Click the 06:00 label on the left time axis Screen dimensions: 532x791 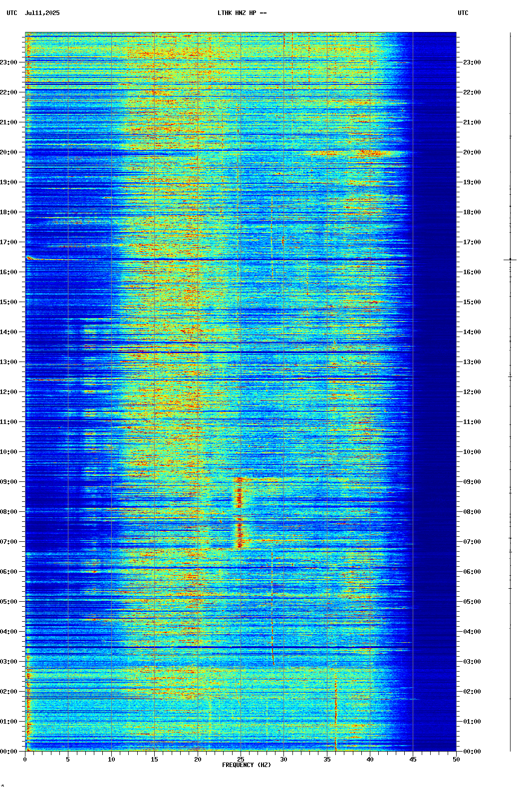[x=8, y=572]
